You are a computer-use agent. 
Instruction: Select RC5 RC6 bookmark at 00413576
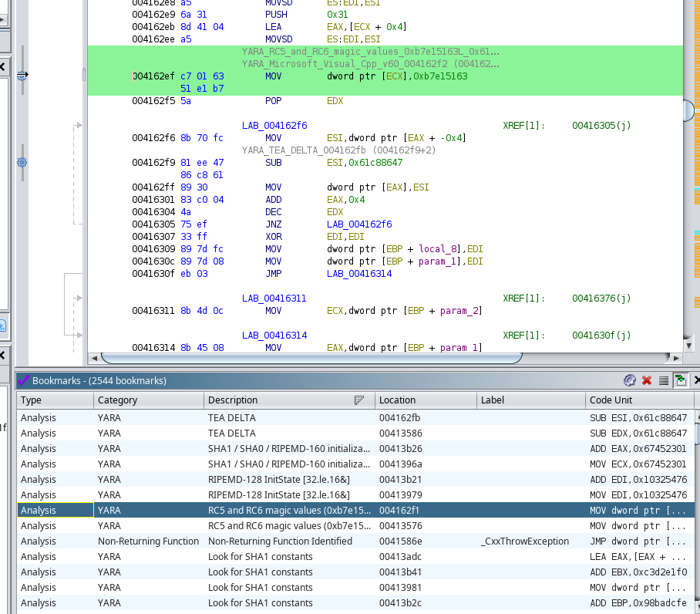[355, 525]
